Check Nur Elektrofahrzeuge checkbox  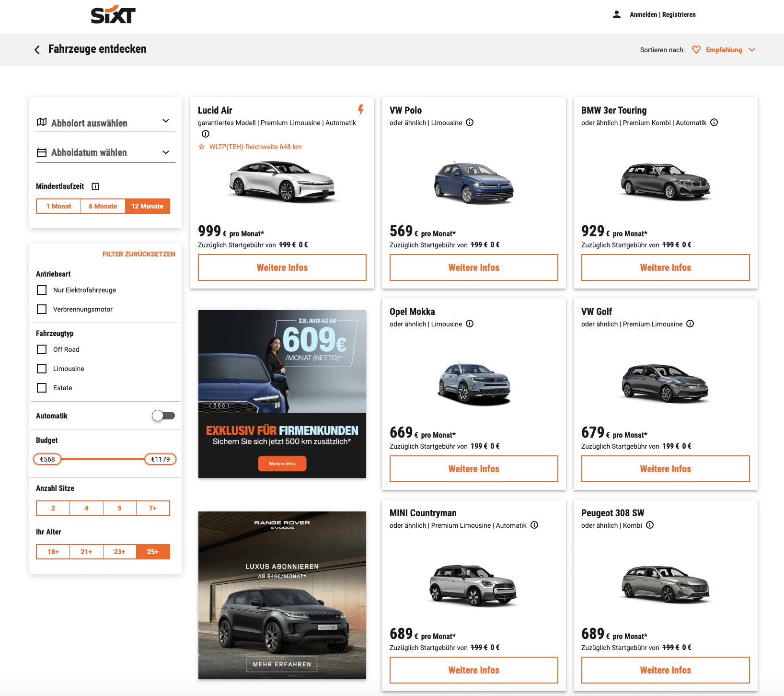tap(42, 290)
